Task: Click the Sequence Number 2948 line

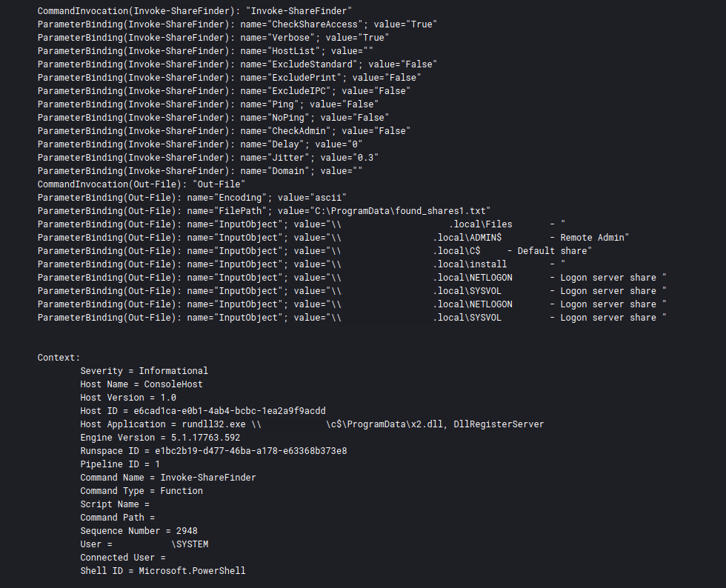Action: coord(139,531)
